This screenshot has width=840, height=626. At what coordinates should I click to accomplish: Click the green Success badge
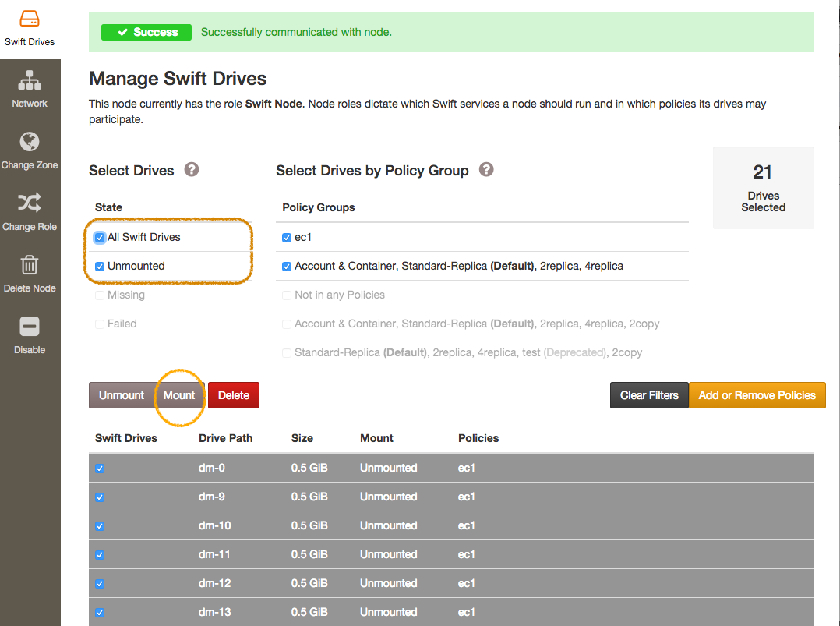click(146, 32)
